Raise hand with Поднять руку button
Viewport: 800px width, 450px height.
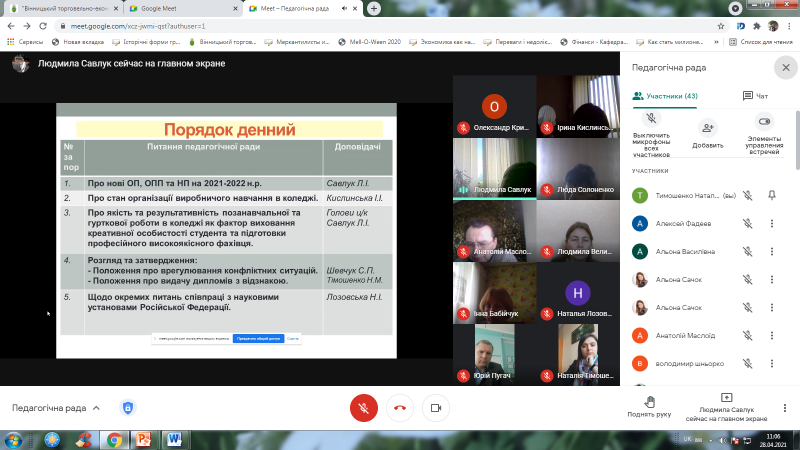649,407
